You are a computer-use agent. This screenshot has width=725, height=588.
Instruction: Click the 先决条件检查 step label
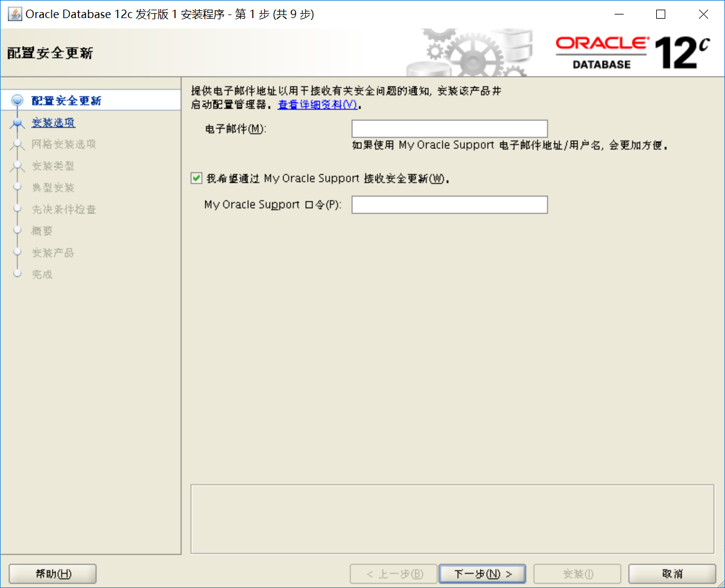64,209
